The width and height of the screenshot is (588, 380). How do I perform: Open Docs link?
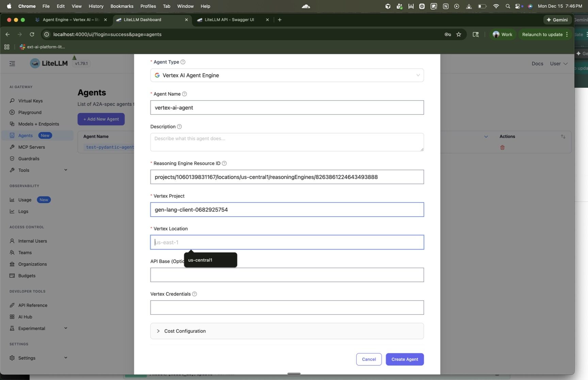537,64
